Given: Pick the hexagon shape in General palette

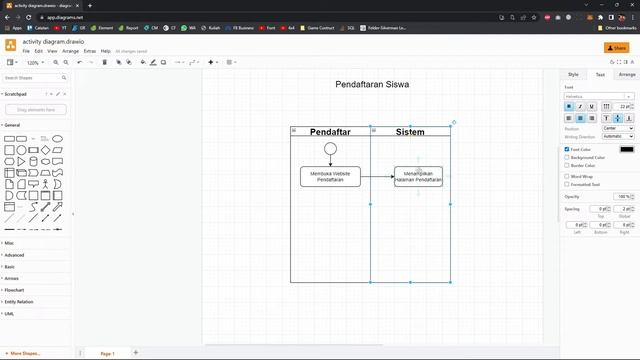Looking at the screenshot, I should point(9,161).
